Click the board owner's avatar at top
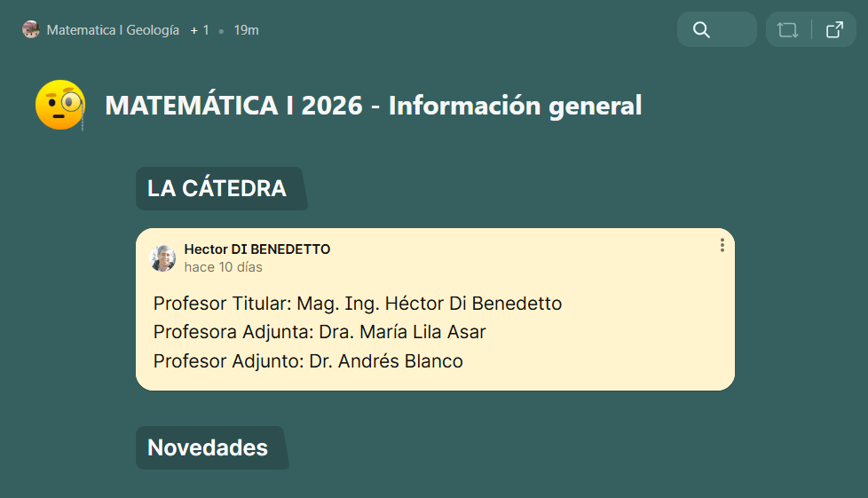 click(x=31, y=30)
